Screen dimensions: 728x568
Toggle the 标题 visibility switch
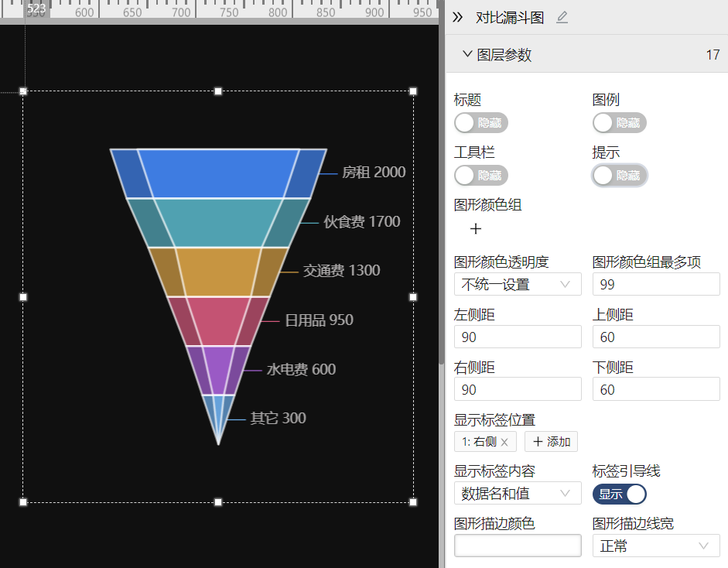[480, 123]
